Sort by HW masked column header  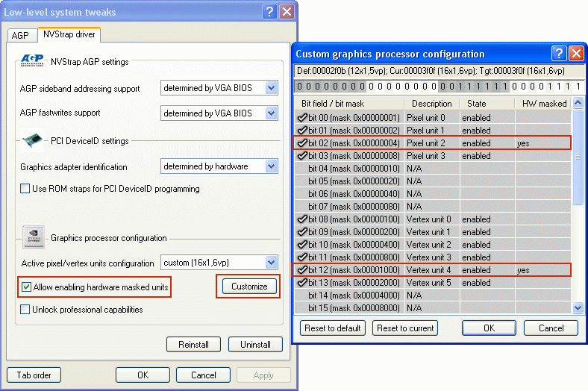coord(543,104)
